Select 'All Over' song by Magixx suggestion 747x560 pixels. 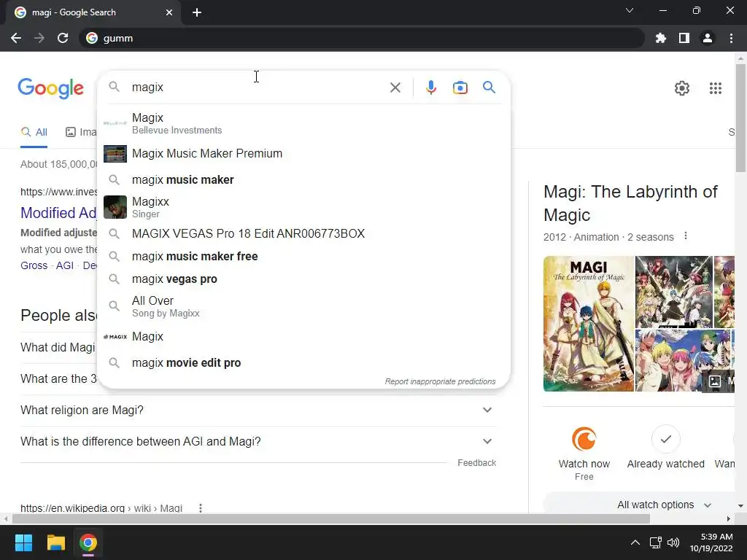coord(303,306)
